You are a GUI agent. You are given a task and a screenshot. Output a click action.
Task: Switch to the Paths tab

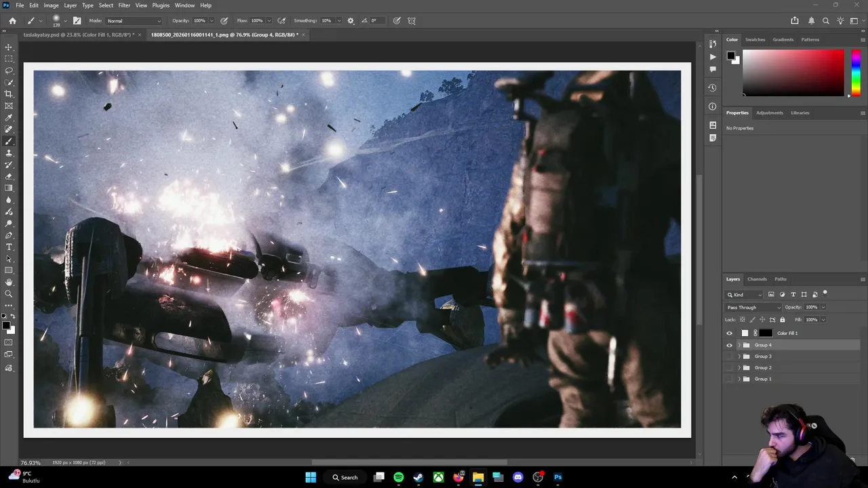click(781, 279)
